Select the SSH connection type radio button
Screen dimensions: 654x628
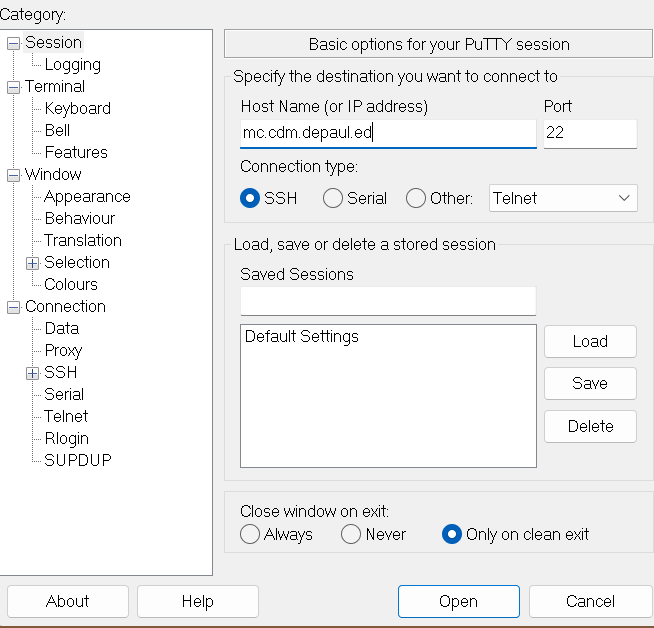250,198
